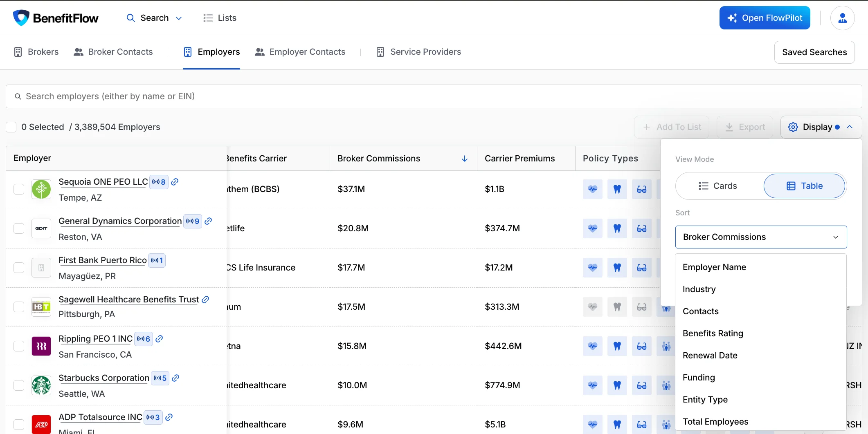The image size is (868, 434).
Task: Click the dental policy icon for General Dynamics
Action: coord(617,228)
